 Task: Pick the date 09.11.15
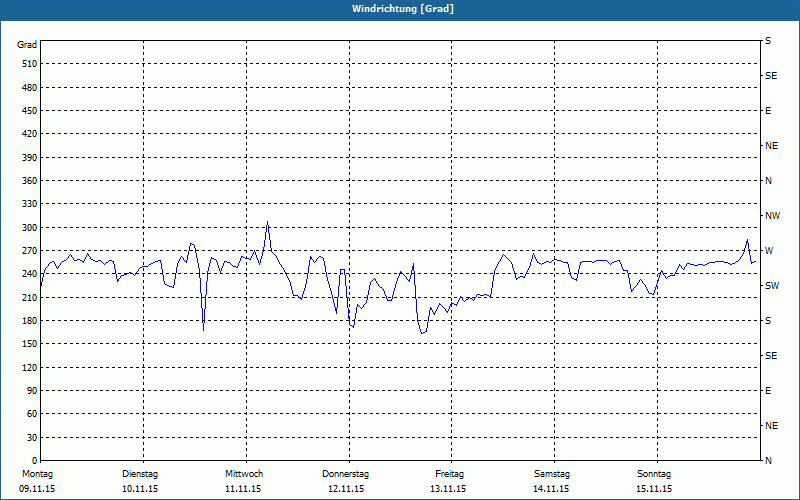(x=37, y=489)
